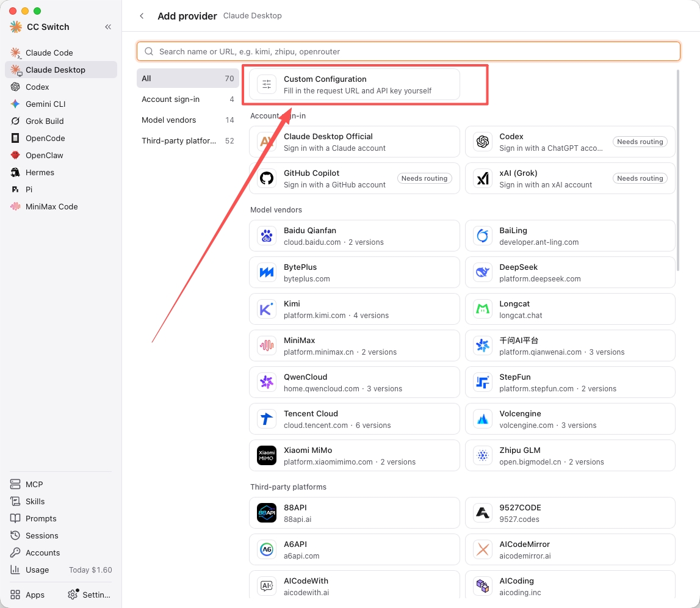Open the Prompts section
The width and height of the screenshot is (700, 608).
tap(60, 519)
